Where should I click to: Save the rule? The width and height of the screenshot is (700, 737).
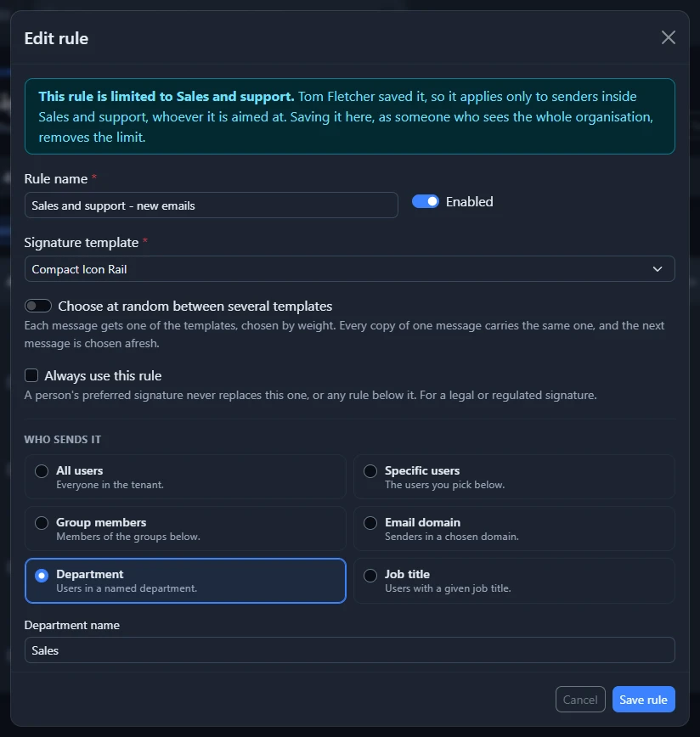click(643, 700)
